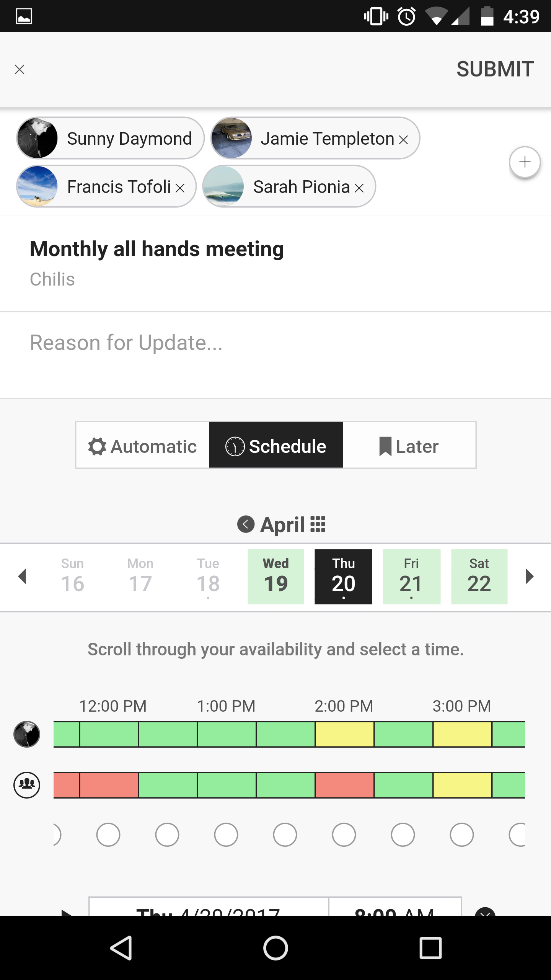
Task: Show previous week with left arrow
Action: click(x=23, y=577)
